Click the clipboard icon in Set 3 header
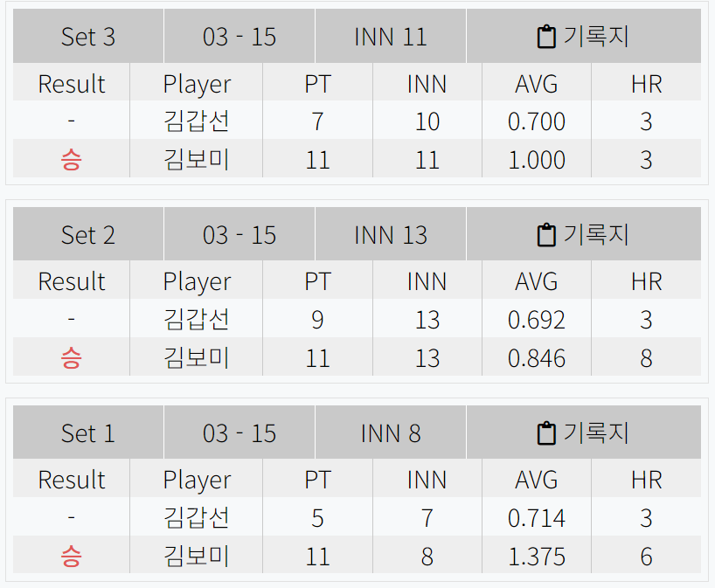 point(545,36)
